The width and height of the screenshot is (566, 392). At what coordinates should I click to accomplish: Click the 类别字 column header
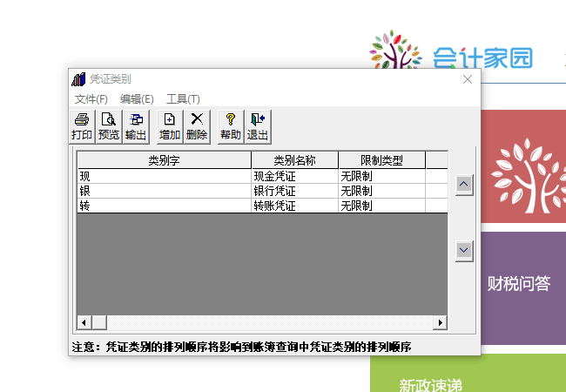tap(165, 160)
